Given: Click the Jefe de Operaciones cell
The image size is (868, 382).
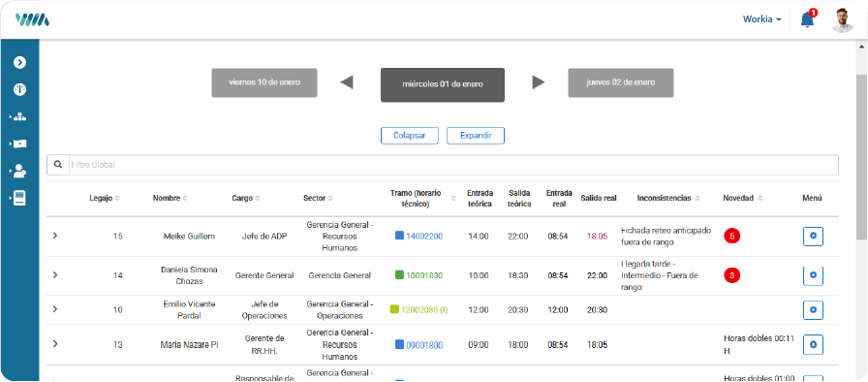Looking at the screenshot, I should tap(264, 310).
